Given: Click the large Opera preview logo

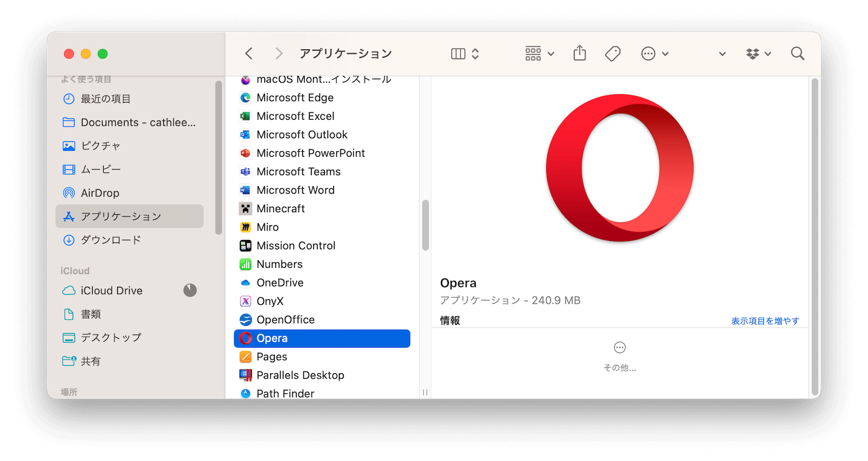Looking at the screenshot, I should (620, 168).
